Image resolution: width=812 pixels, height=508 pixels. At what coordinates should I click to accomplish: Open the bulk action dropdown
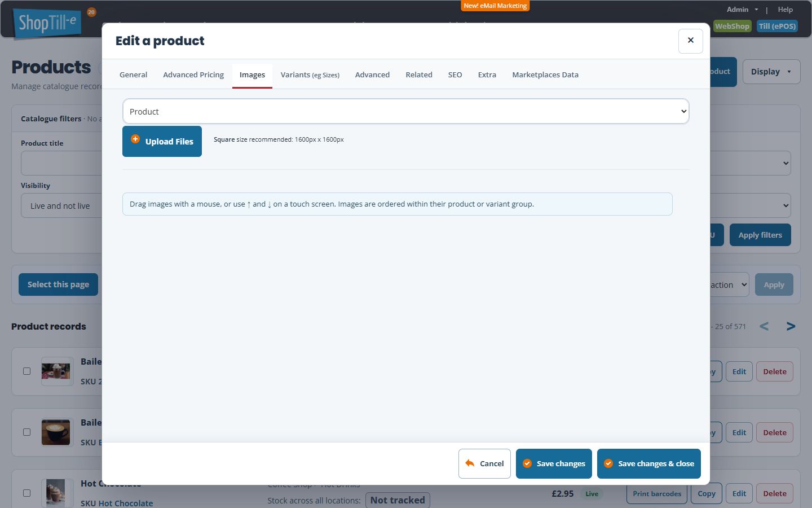729,285
